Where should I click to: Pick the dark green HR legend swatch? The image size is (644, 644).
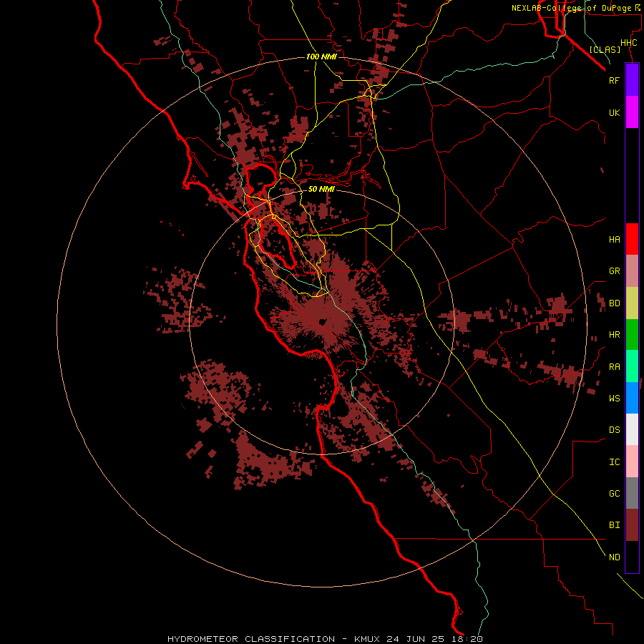(x=632, y=335)
